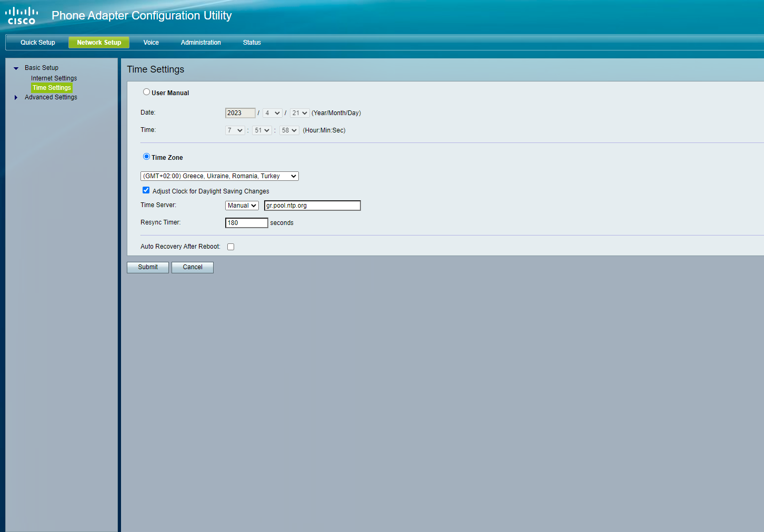Screen dimensions: 764x532
Task: Select the Time Zone radio button
Action: pos(146,157)
